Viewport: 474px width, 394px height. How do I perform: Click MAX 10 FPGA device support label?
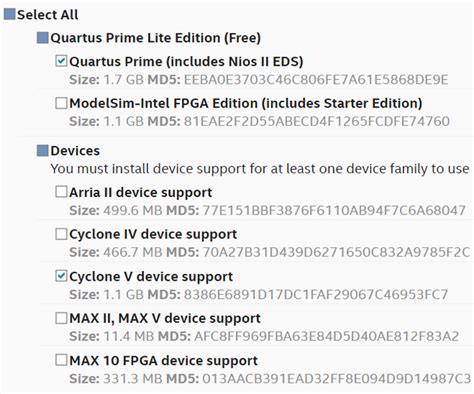(x=163, y=361)
